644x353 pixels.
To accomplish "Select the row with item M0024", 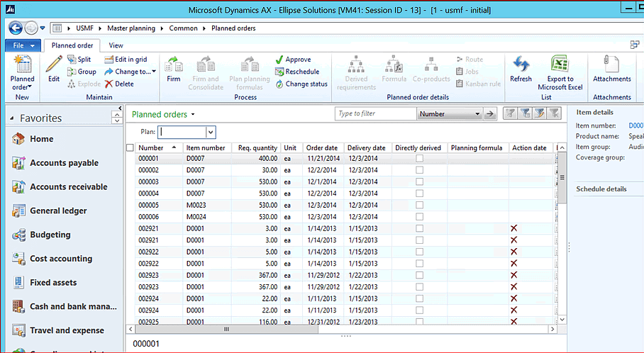I will click(x=344, y=217).
